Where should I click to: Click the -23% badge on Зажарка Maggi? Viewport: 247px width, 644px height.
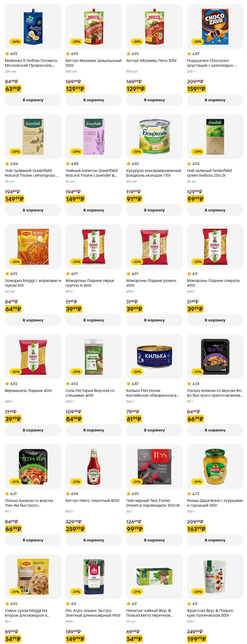[x=15, y=262]
